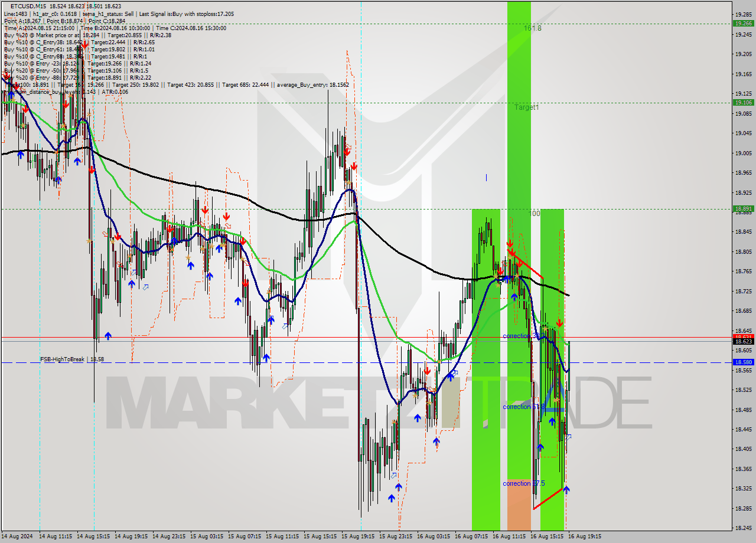Viewport: 756px width, 543px height.
Task: Click the 'h1_atr_c0: 0.1618' value
Action: tap(55, 14)
